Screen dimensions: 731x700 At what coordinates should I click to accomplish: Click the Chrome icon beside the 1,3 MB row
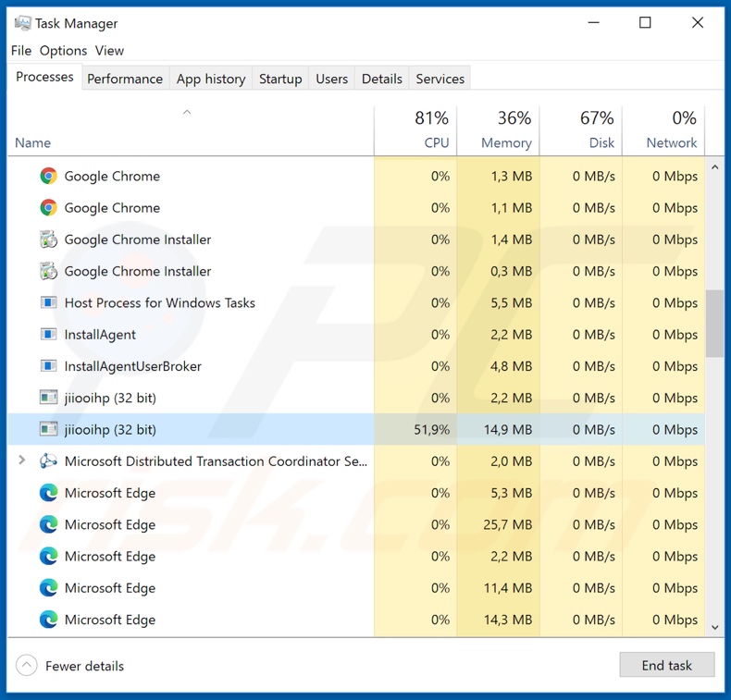48,176
